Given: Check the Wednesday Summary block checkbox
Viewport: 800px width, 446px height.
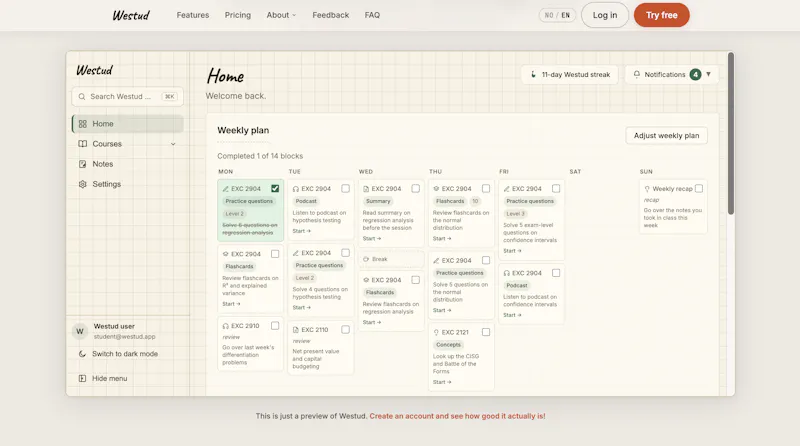Looking at the screenshot, I should (416, 188).
